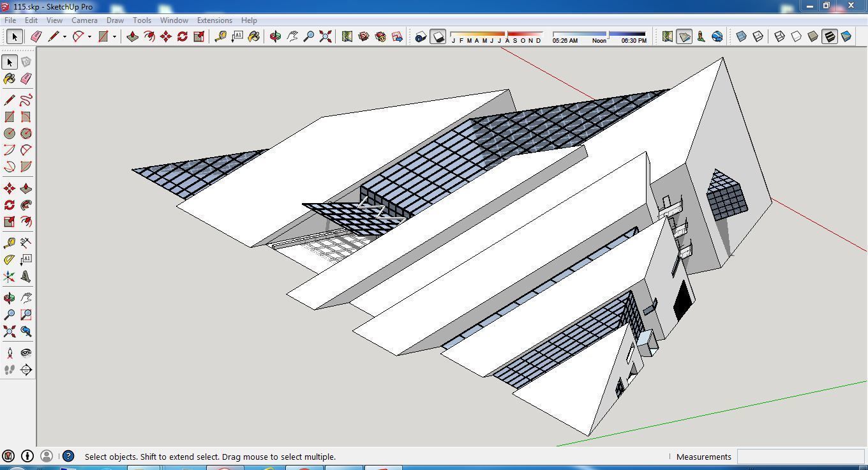Switch to Shaded style
Viewport: 868px width, 470px height.
point(812,36)
